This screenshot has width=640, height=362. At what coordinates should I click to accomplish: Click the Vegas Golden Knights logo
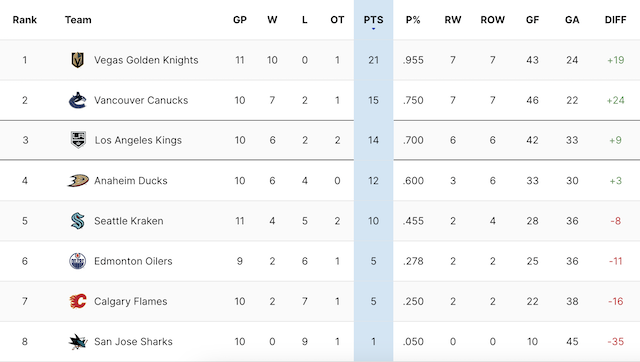click(78, 60)
